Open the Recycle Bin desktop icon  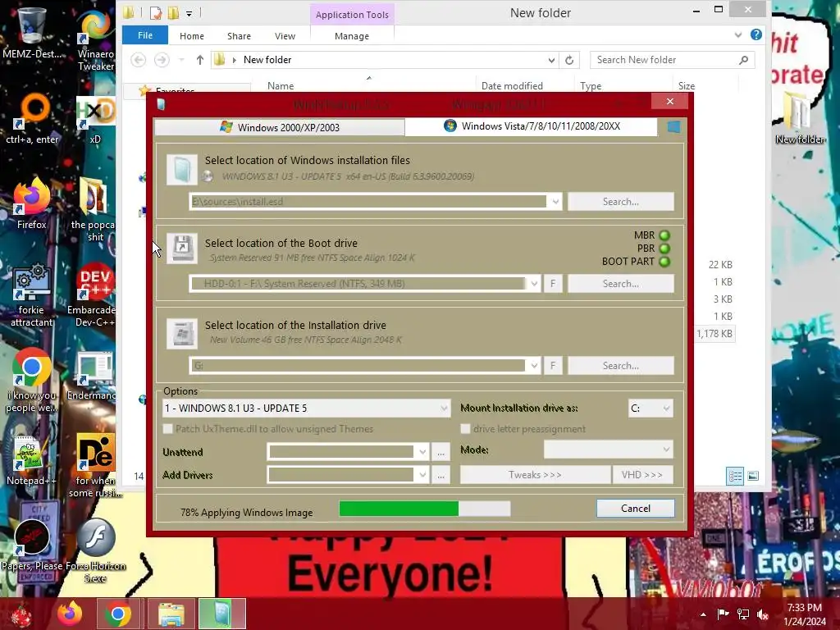(31, 33)
